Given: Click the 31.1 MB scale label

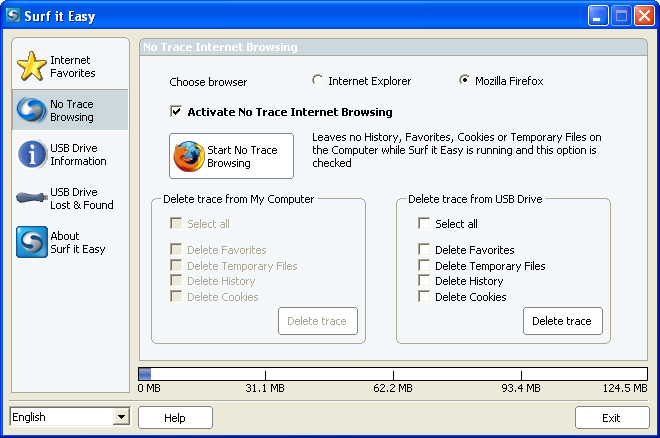Looking at the screenshot, I should pos(265,388).
